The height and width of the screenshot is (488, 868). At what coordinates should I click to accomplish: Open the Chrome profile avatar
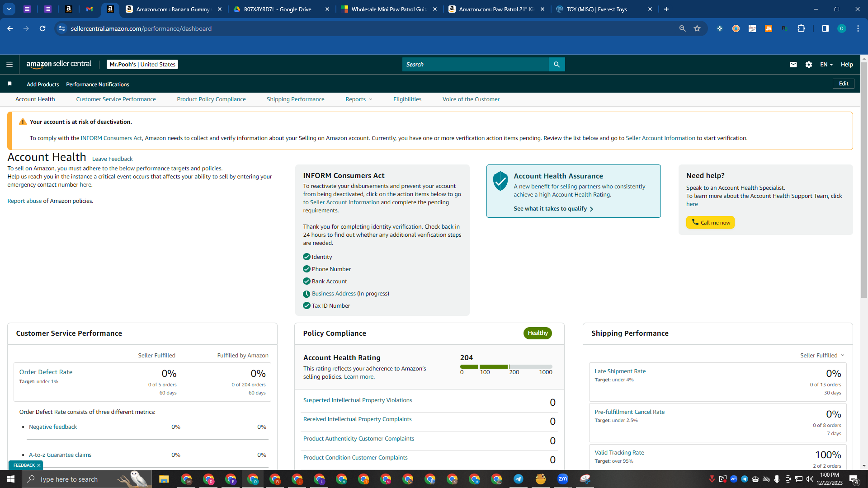tap(841, 28)
